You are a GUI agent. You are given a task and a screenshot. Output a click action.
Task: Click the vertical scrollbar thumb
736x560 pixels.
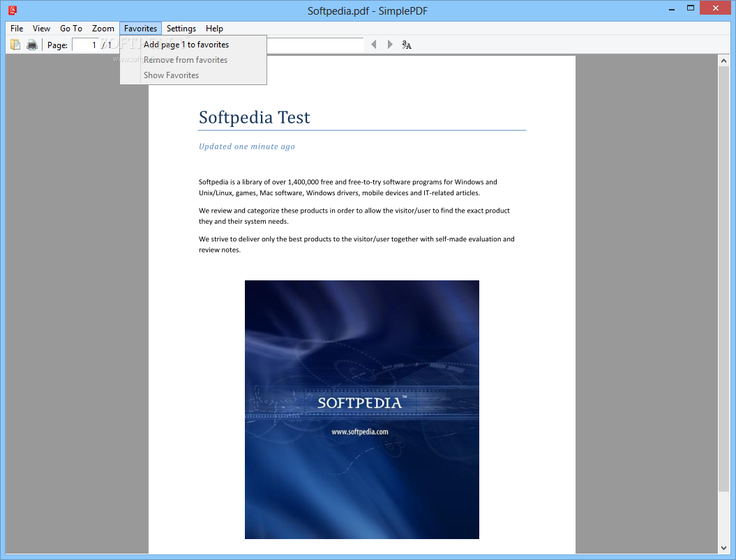pyautogui.click(x=723, y=279)
